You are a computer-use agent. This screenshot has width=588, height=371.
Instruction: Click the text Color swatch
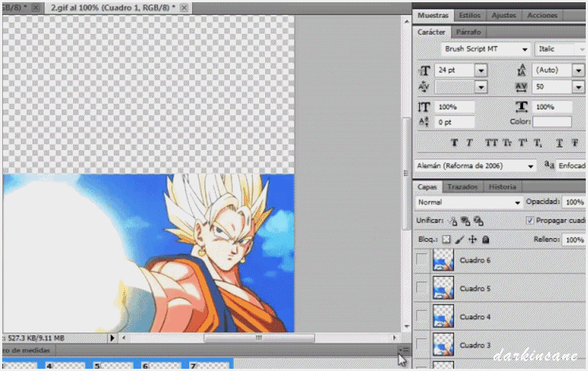pos(552,121)
